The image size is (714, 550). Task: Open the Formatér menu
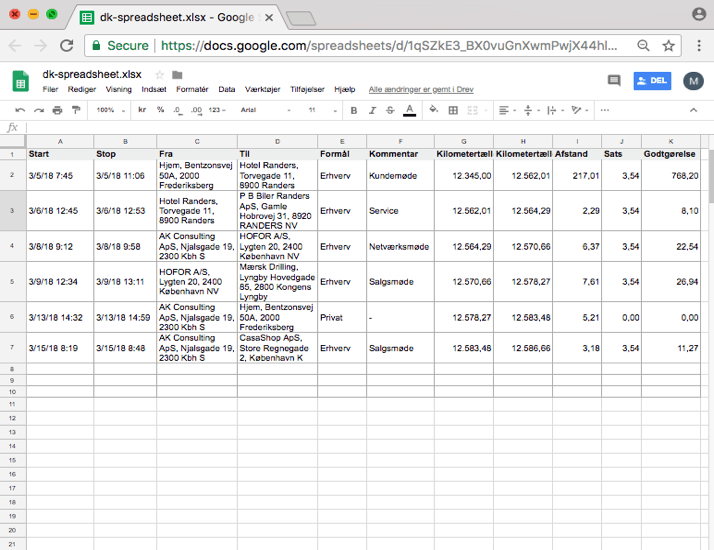point(192,89)
